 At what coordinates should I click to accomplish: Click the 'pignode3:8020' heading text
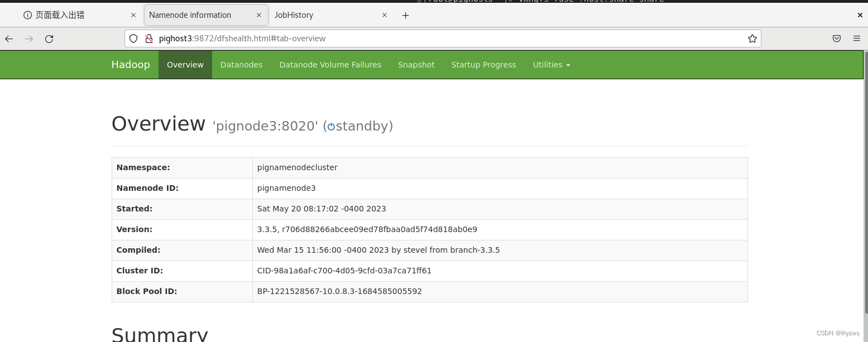pos(265,126)
